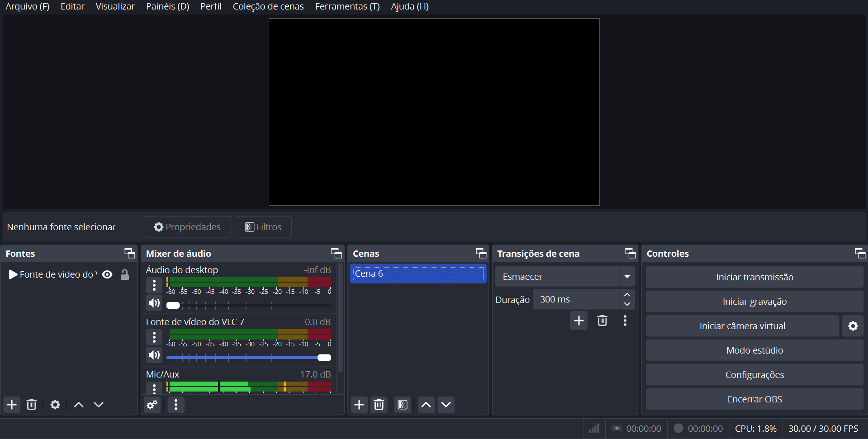Screen dimensions: 868x439
Task: Open options menu for Áudio do desktop
Action: [x=154, y=285]
